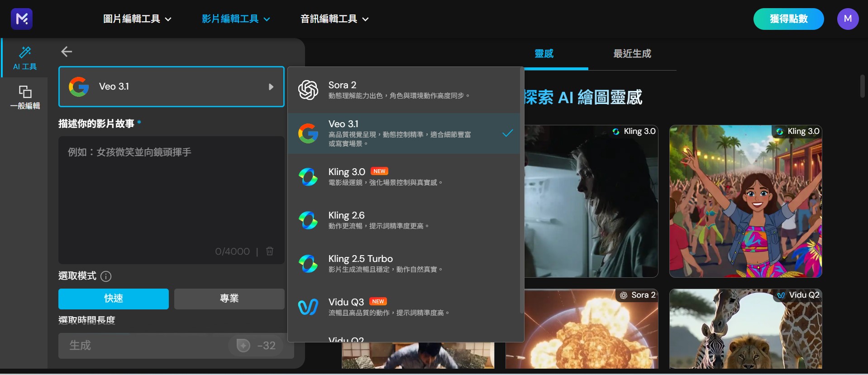Open the Kling 3.0 carnival cartoon thumbnail
The width and height of the screenshot is (868, 375).
click(746, 201)
